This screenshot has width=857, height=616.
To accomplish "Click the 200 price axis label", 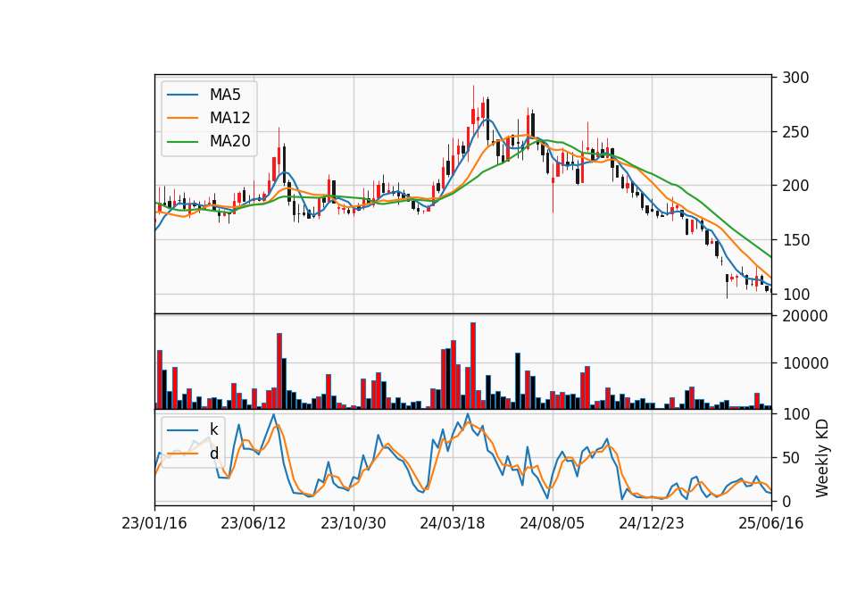I will [x=795, y=186].
